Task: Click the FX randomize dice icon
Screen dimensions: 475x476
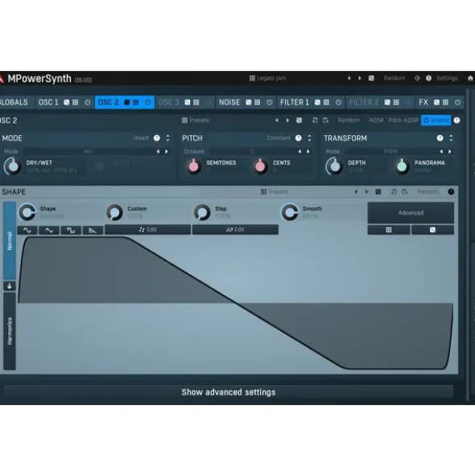Action: click(x=436, y=102)
